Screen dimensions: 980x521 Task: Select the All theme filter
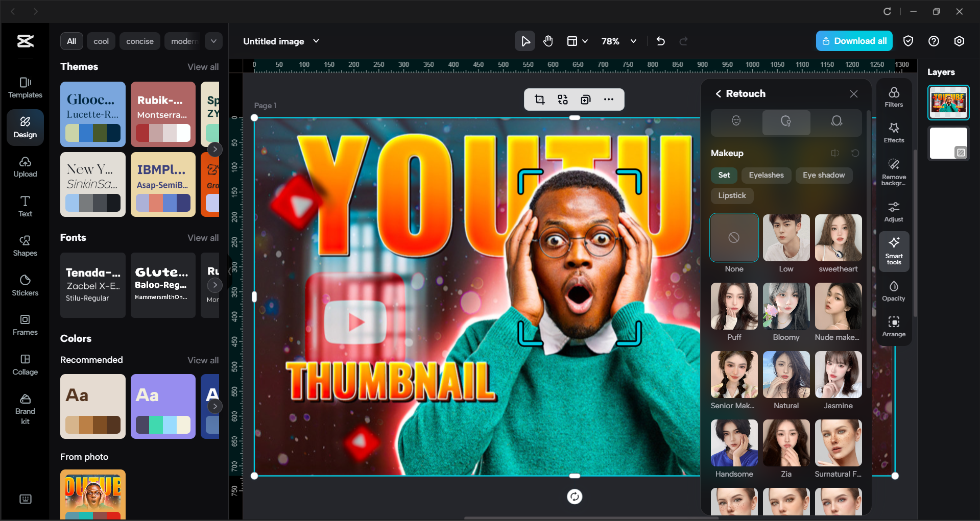point(71,41)
